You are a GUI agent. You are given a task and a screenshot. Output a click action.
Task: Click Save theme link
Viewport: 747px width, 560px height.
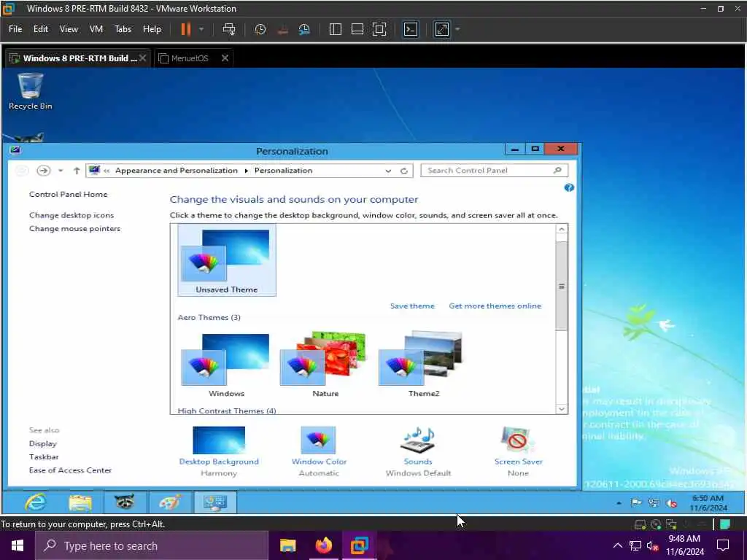pos(413,306)
